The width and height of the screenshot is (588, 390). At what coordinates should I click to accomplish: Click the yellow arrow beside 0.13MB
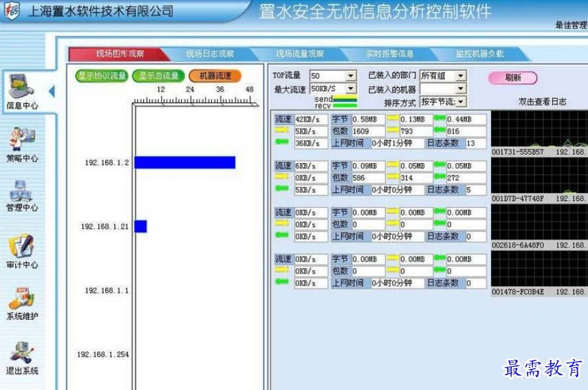tap(393, 118)
